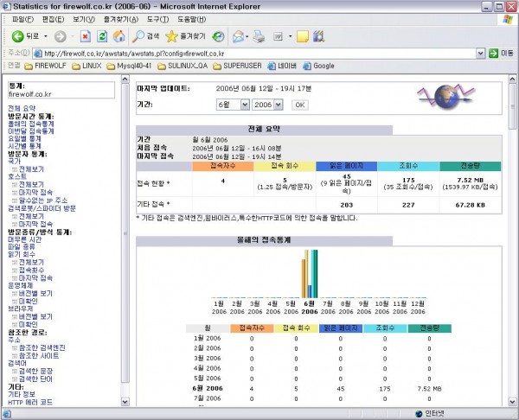Click the page icon in address bar
This screenshot has width=519, height=420.
pyautogui.click(x=38, y=54)
